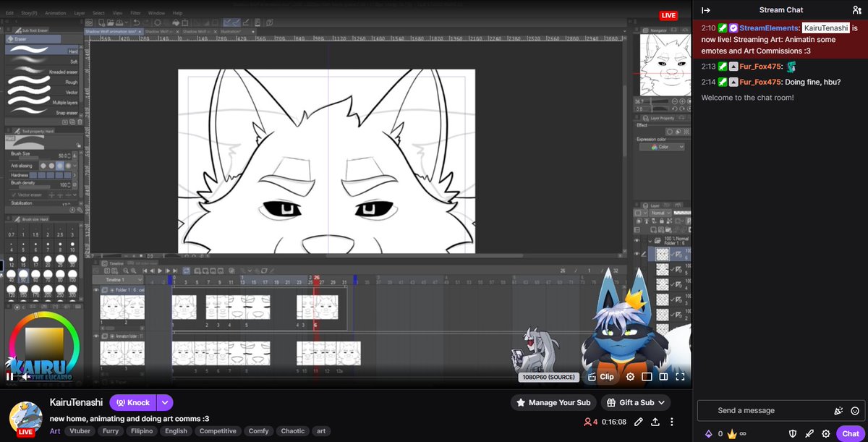Open the Filter menu

pos(136,13)
